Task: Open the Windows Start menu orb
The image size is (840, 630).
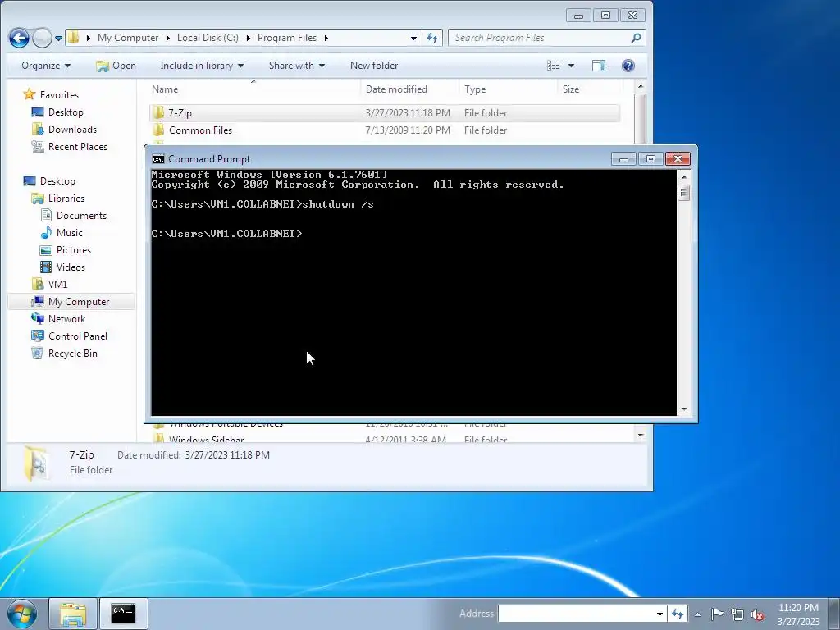Action: (x=22, y=614)
